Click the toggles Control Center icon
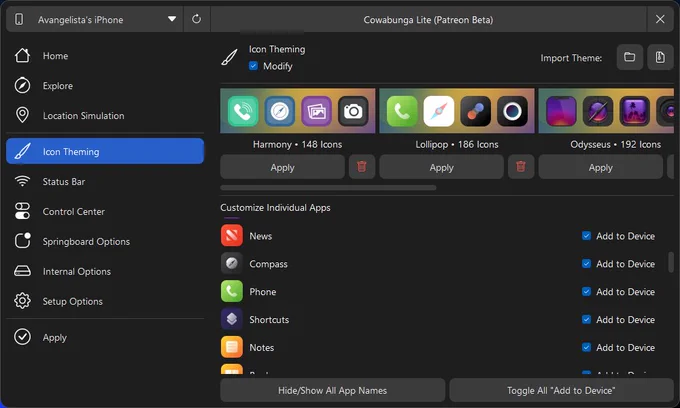This screenshot has height=408, width=680. click(22, 211)
